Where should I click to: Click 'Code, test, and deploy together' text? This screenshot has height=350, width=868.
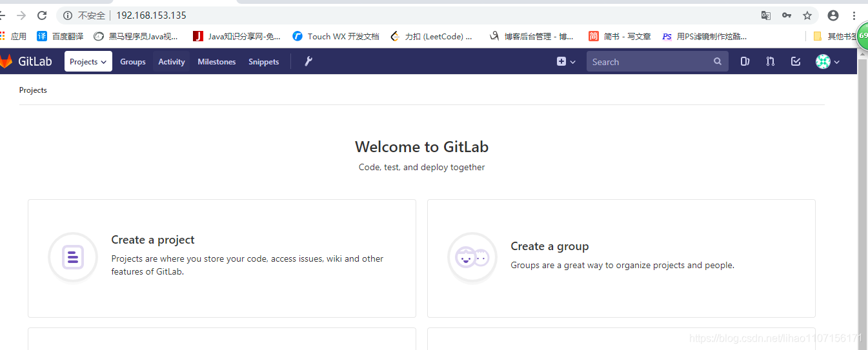[x=421, y=168]
